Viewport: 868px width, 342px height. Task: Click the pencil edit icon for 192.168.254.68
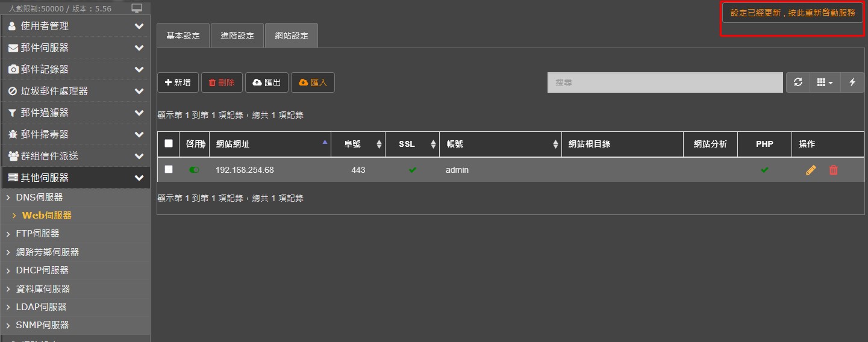(811, 170)
